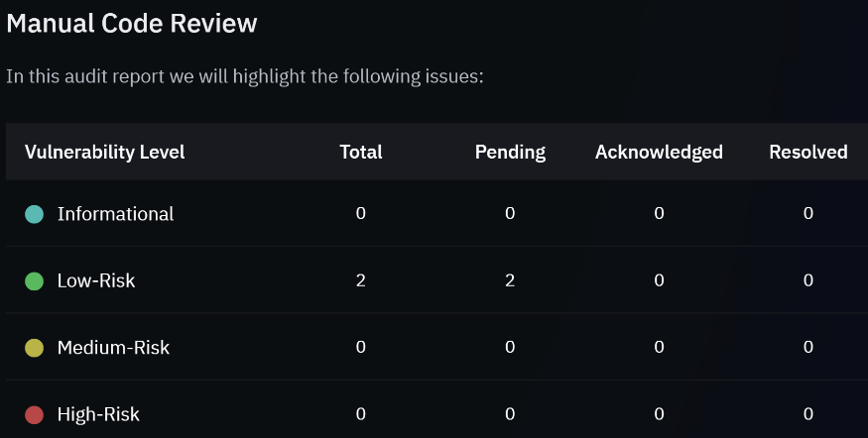Image resolution: width=868 pixels, height=438 pixels.
Task: Click the teal Informational severity dot
Action: tap(35, 214)
